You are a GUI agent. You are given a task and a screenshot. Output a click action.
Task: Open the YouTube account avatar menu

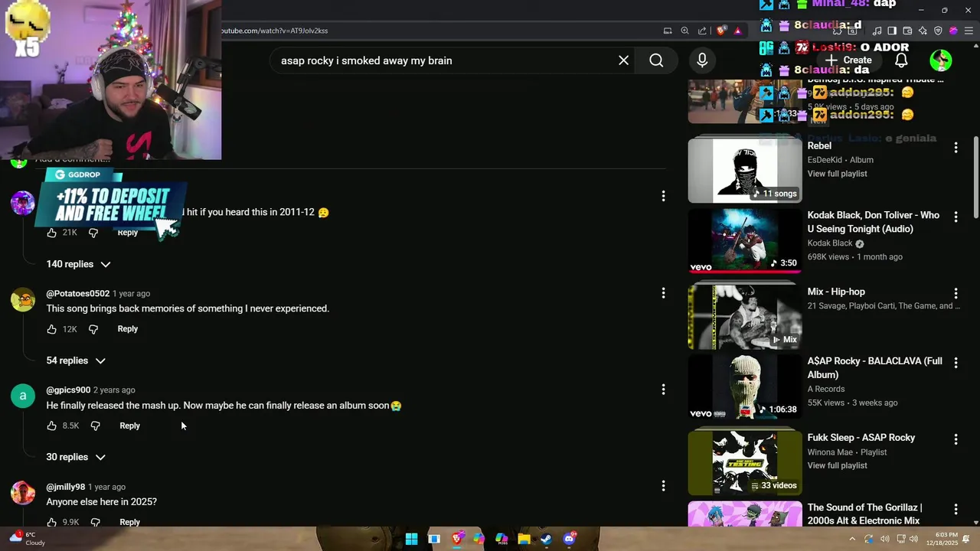[x=941, y=60]
